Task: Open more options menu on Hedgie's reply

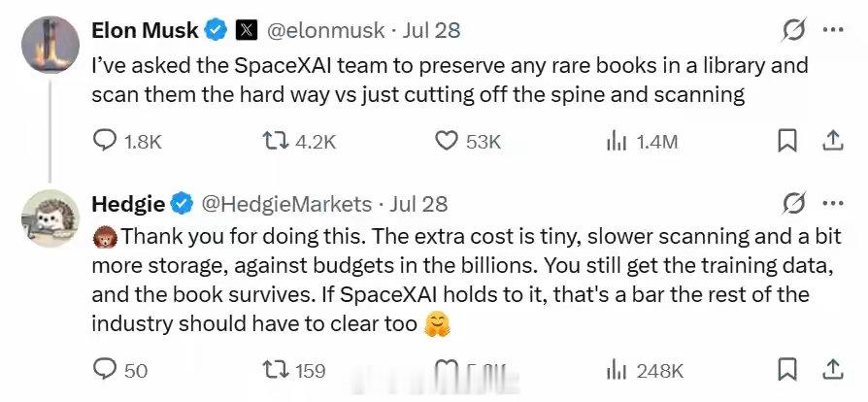Action: (833, 204)
